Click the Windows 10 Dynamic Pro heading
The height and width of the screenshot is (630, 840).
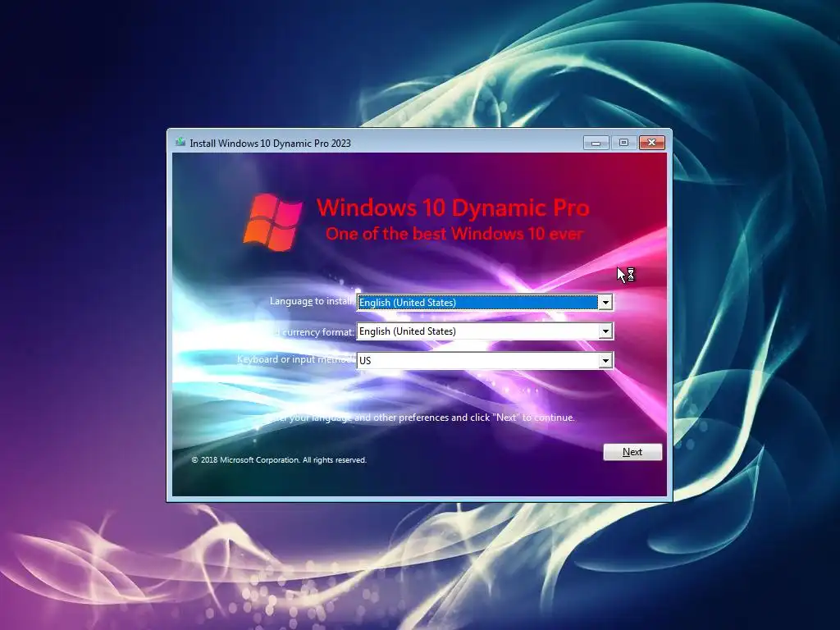453,208
